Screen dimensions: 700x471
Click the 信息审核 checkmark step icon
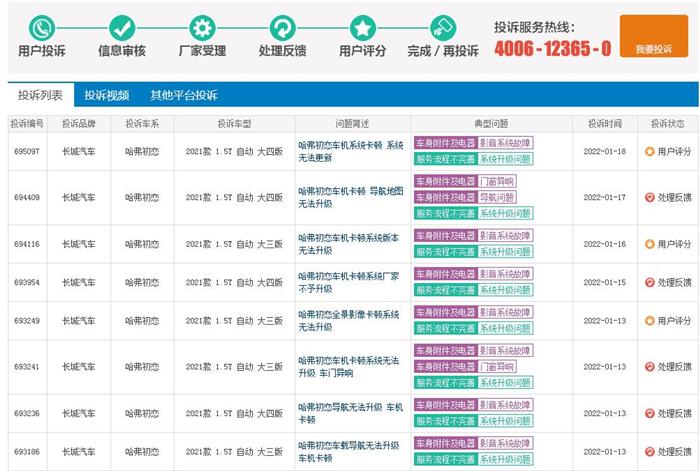tap(122, 28)
